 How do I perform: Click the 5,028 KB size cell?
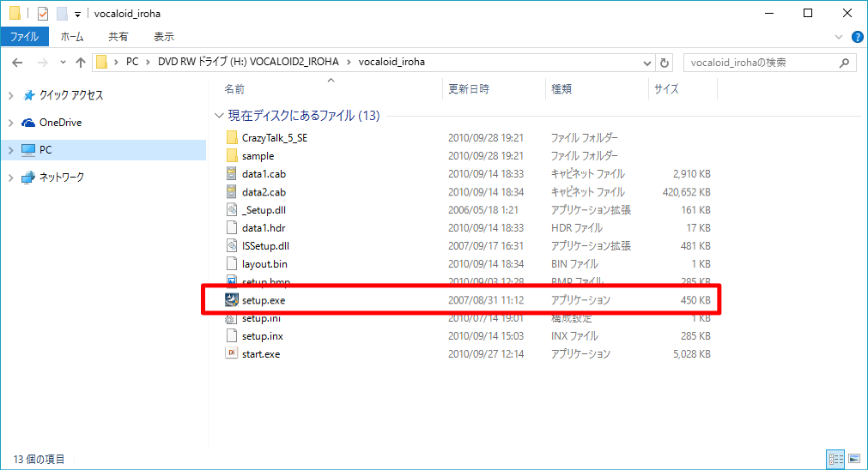pyautogui.click(x=691, y=354)
